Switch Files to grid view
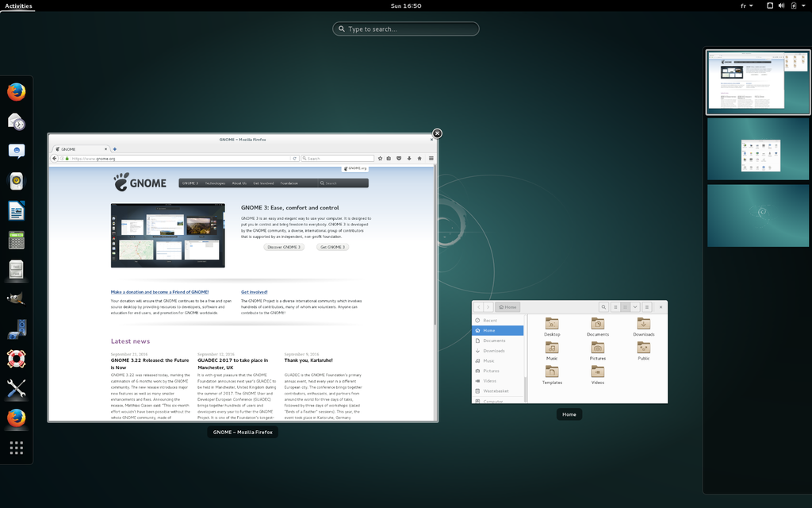Image resolution: width=812 pixels, height=508 pixels. click(625, 307)
